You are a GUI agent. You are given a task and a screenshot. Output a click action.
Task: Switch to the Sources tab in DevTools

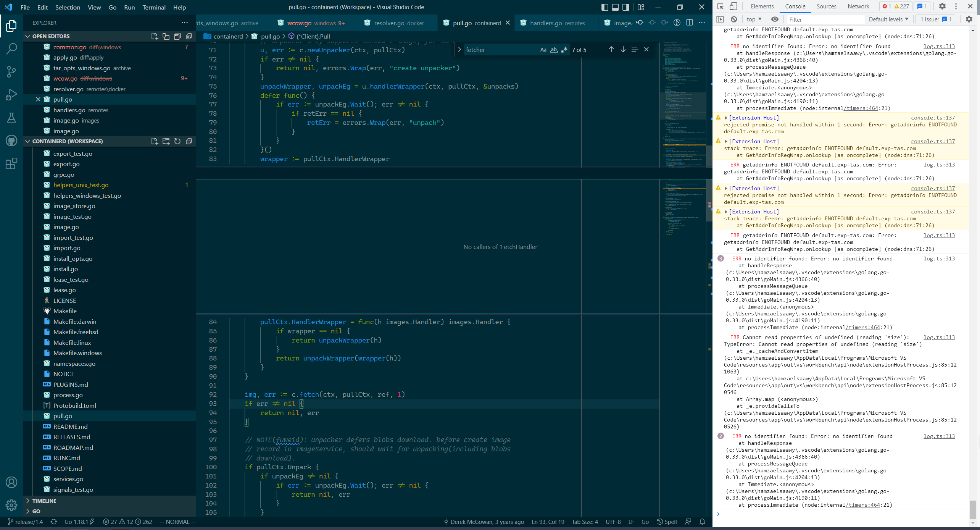(x=826, y=6)
